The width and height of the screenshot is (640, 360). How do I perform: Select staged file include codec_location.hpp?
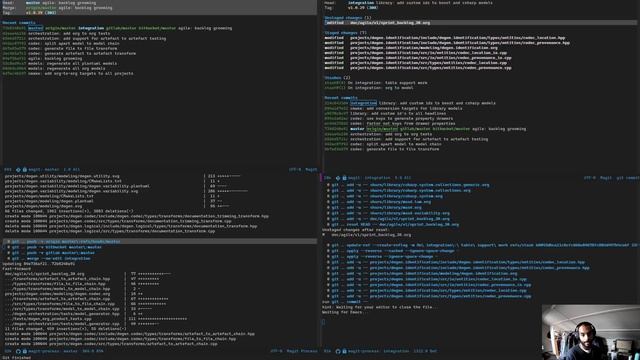coord(445,38)
